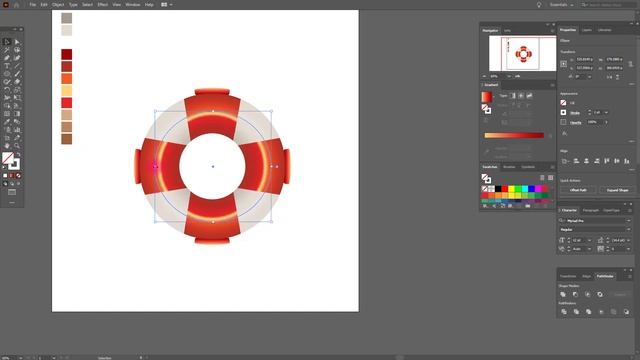Switch to the Libraries tab
The width and height of the screenshot is (640, 360).
pos(604,30)
